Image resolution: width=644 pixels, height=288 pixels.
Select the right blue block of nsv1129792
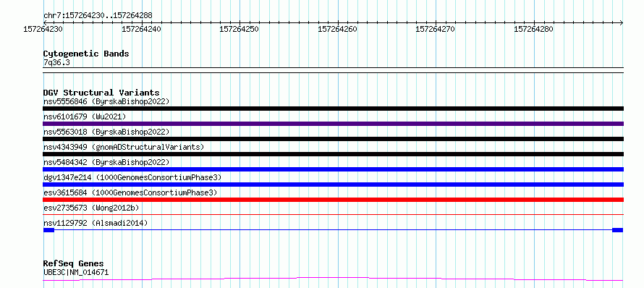coord(617,230)
